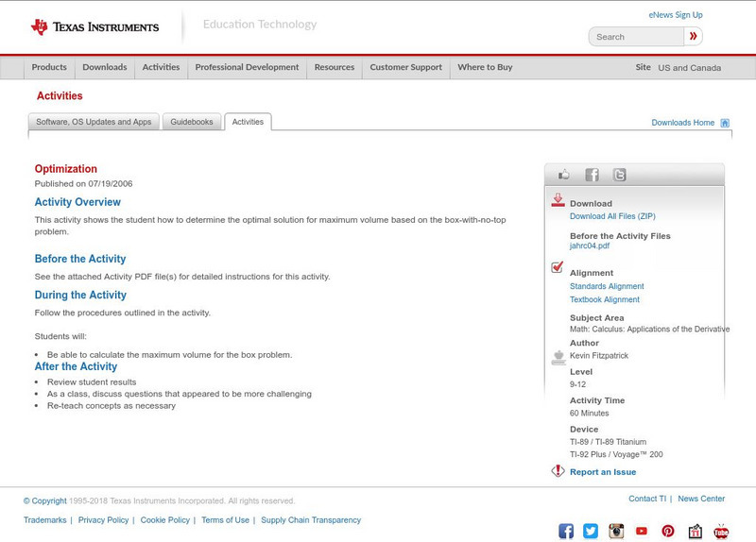Open the footer Facebook icon
The height and width of the screenshot is (542, 756).
coord(566,531)
